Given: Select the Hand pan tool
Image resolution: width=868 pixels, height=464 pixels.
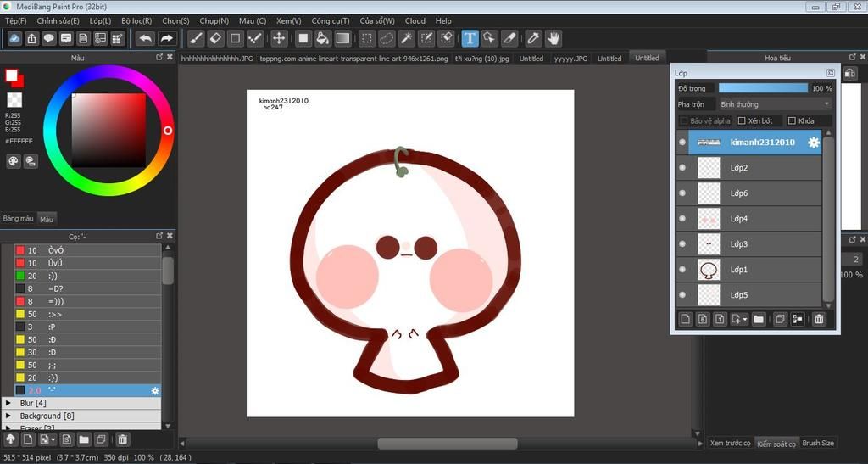Looking at the screenshot, I should point(553,38).
